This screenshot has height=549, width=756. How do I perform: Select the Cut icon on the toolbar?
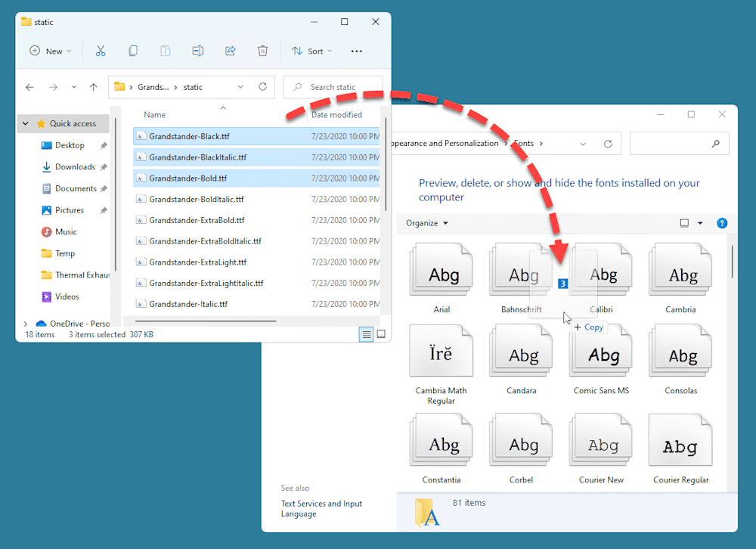tap(101, 51)
